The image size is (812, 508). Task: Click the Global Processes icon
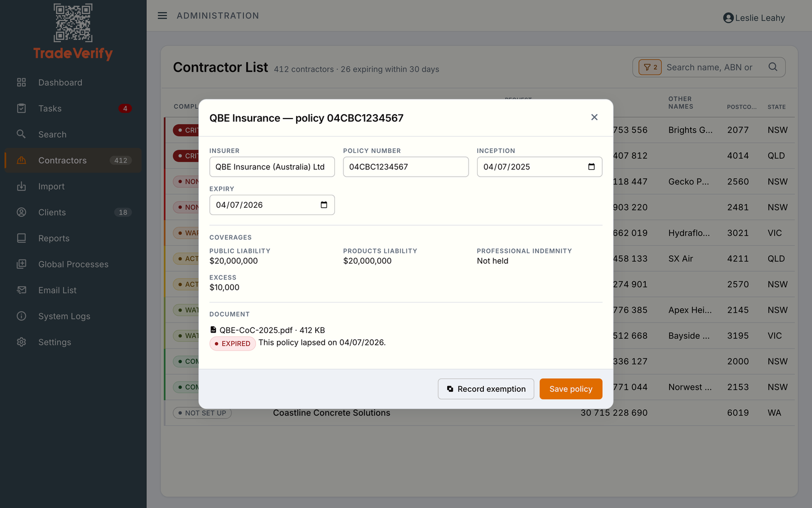(21, 264)
